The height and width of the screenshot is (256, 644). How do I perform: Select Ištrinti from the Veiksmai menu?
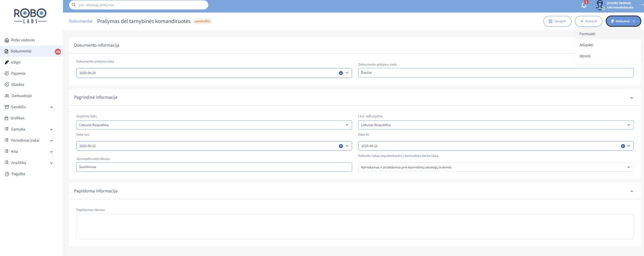pos(608,56)
